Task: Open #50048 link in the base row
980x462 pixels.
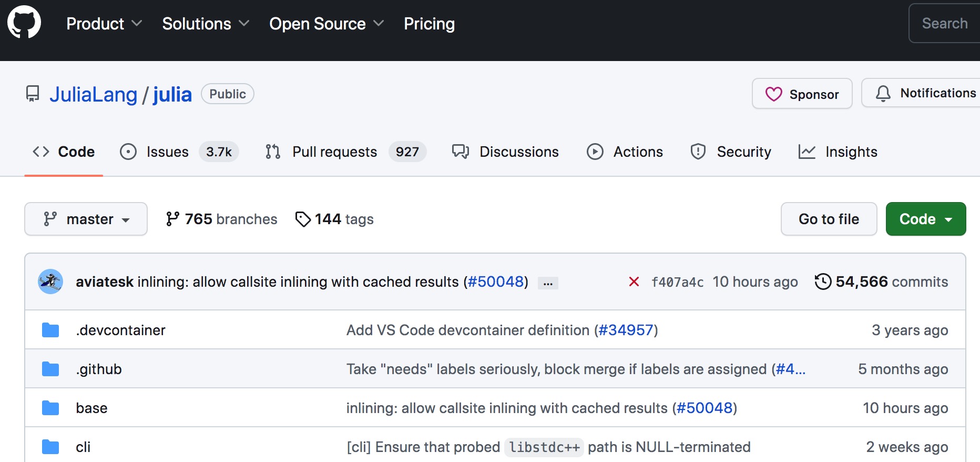Action: [x=705, y=408]
